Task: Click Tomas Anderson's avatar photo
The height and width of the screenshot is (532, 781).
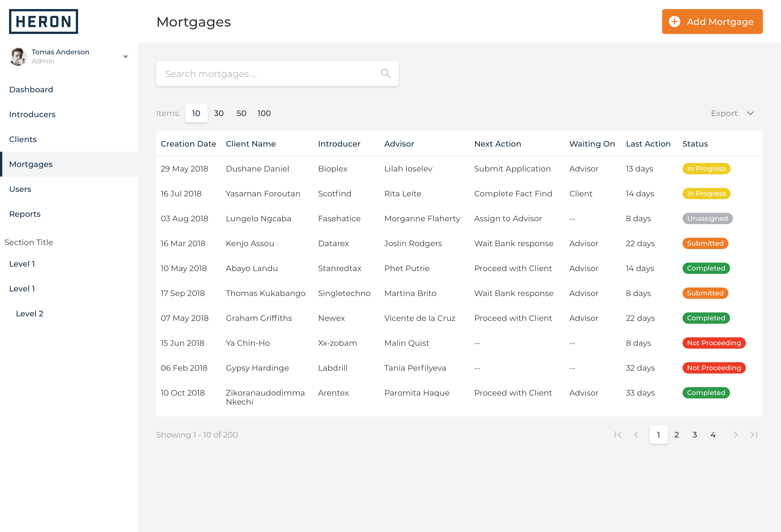Action: tap(18, 57)
